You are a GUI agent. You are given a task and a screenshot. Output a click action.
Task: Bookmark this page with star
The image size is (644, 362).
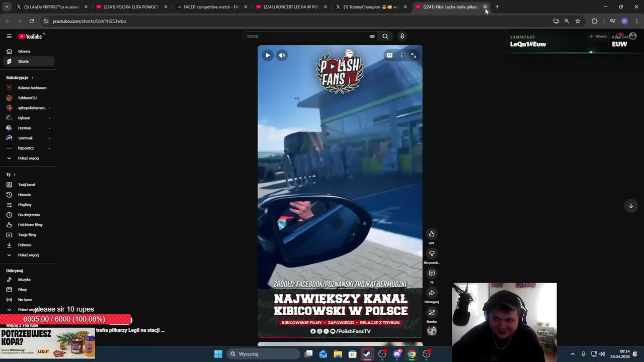click(578, 21)
